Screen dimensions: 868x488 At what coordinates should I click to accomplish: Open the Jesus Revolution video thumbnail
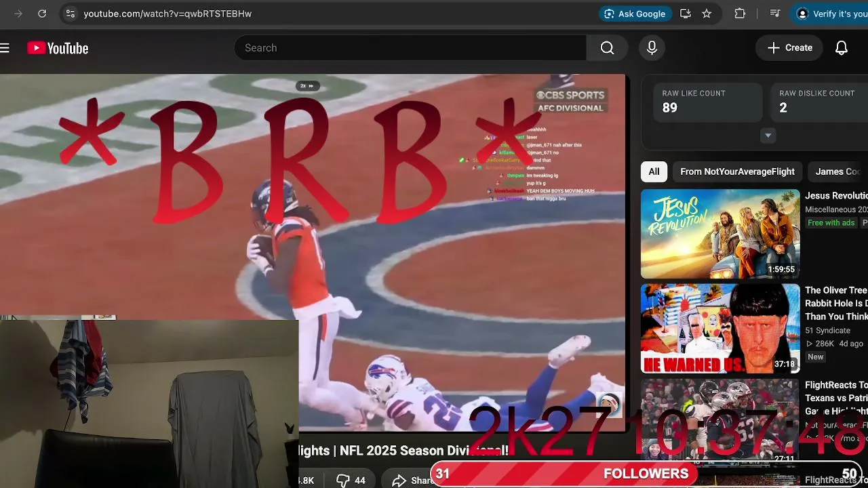pos(720,234)
